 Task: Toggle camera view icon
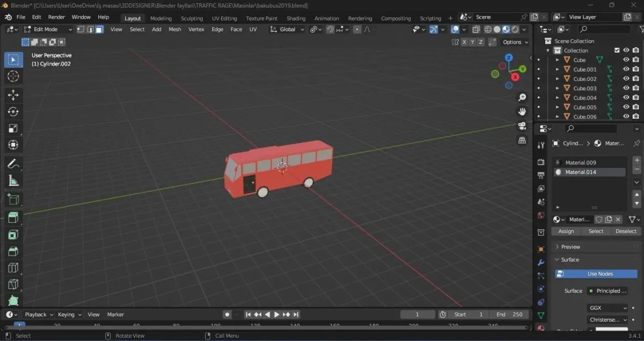(x=522, y=126)
